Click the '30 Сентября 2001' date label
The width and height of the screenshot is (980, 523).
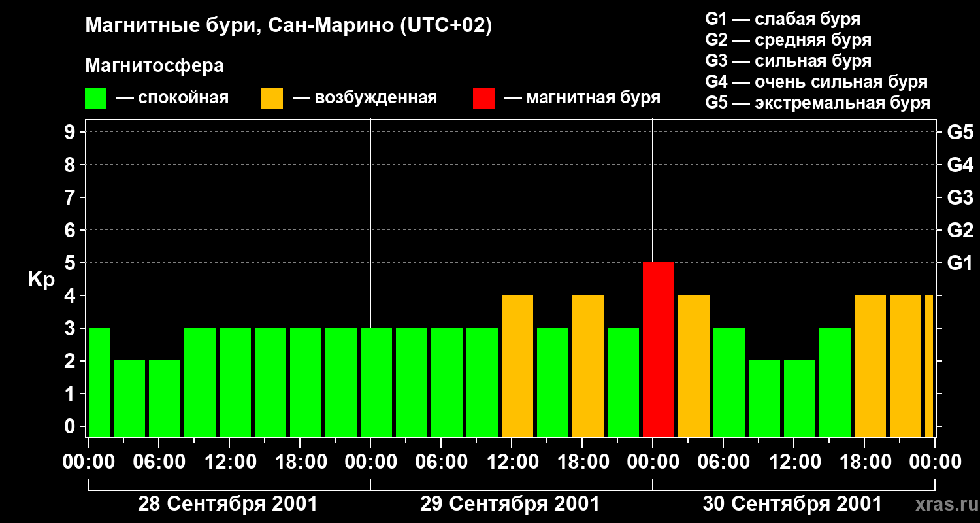click(x=792, y=504)
